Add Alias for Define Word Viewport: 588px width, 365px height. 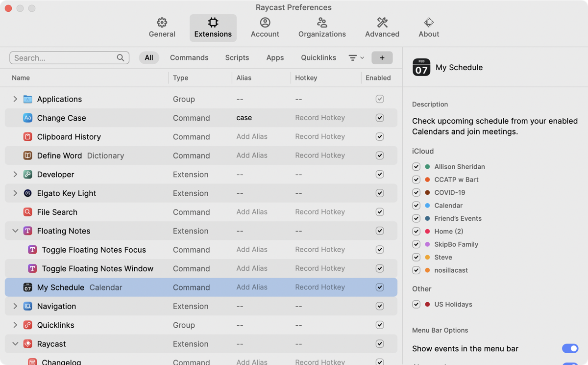[252, 156]
